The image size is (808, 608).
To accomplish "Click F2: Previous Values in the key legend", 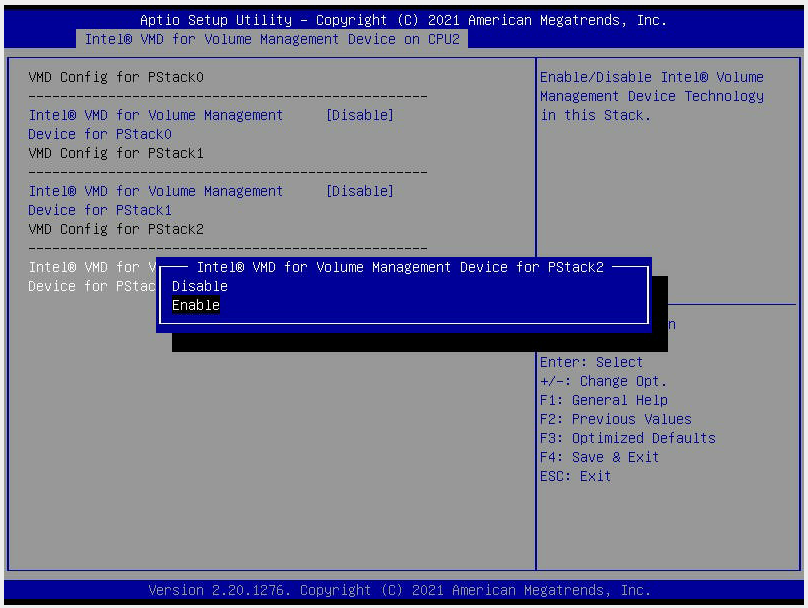I will pos(614,419).
